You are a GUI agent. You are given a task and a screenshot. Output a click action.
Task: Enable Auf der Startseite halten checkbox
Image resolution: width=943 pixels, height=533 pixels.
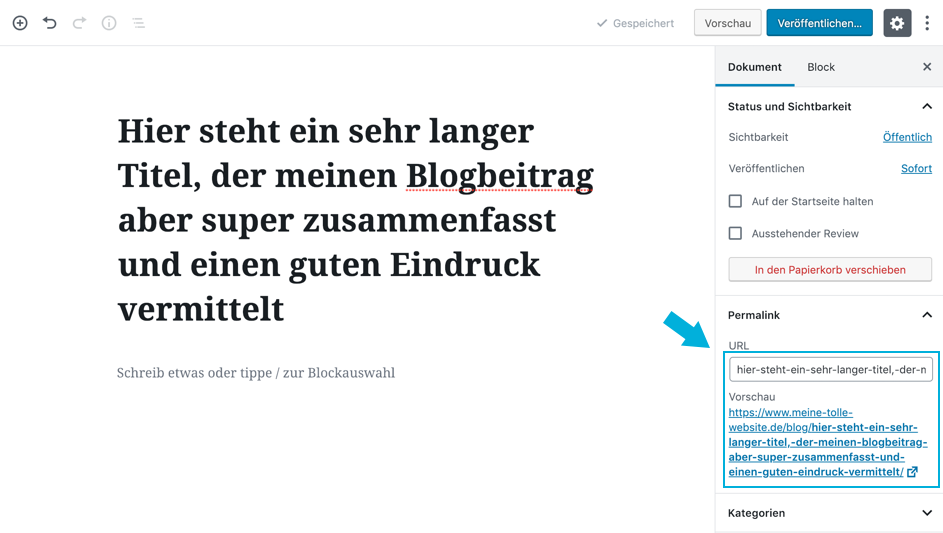point(735,201)
